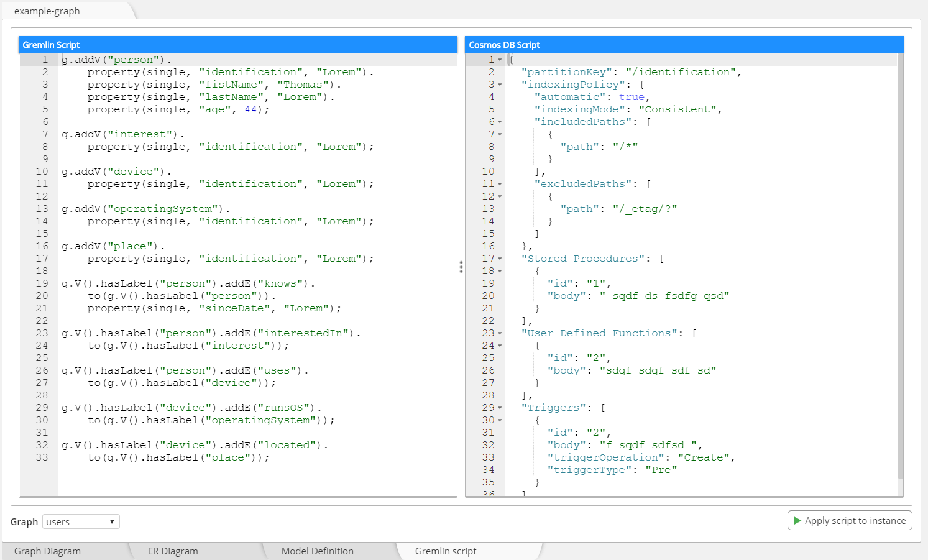This screenshot has height=560, width=928.
Task: Open the Graph dropdown showing users
Action: click(x=81, y=521)
